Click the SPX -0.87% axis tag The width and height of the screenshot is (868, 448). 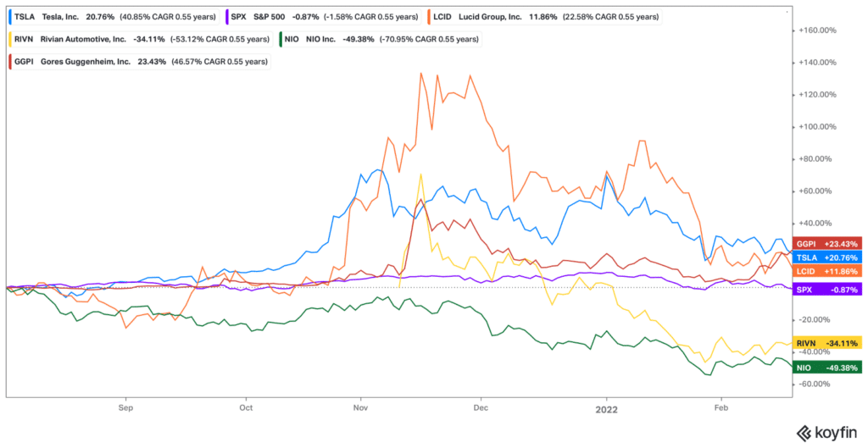pos(827,290)
